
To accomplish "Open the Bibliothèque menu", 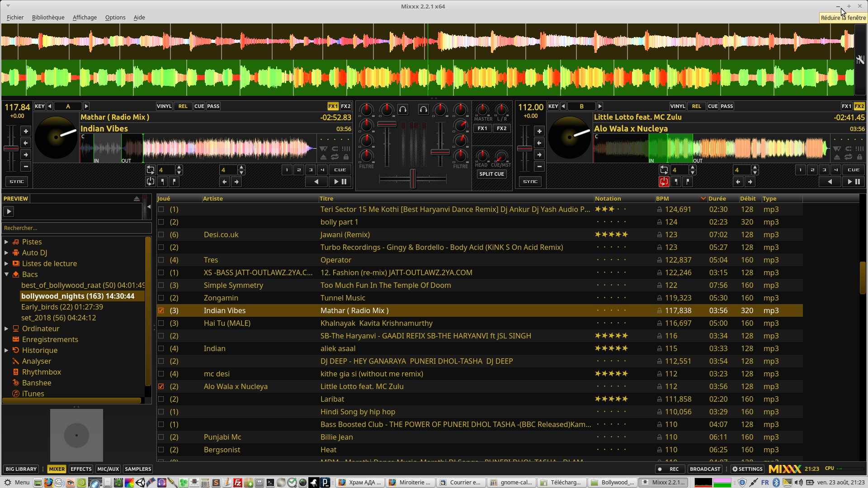I will [48, 17].
